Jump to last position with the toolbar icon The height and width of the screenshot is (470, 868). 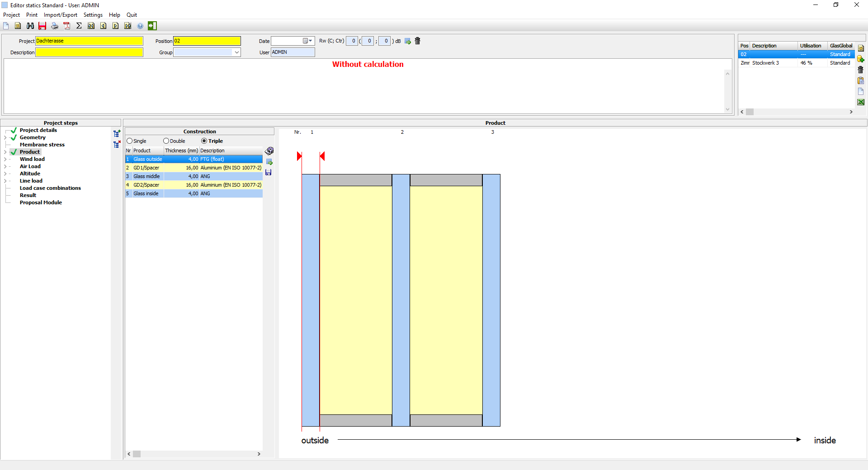[x=128, y=26]
